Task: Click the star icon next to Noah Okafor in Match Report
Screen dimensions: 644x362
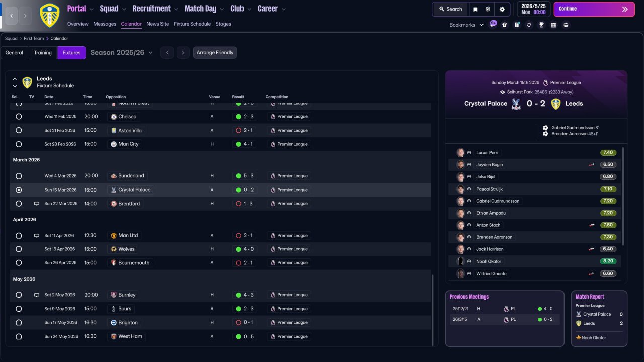Action: 579,338
